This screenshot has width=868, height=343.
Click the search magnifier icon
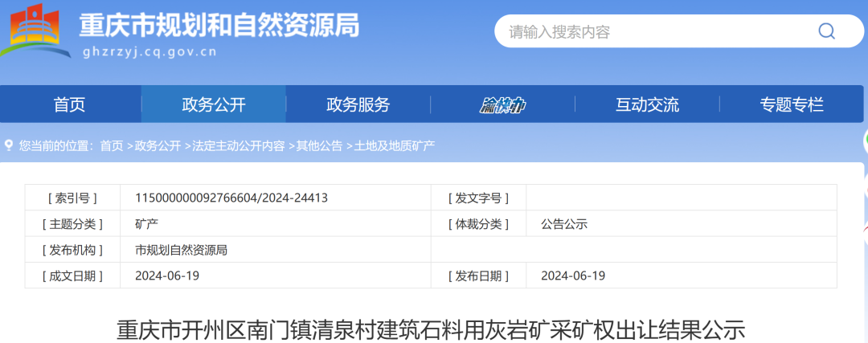826,31
